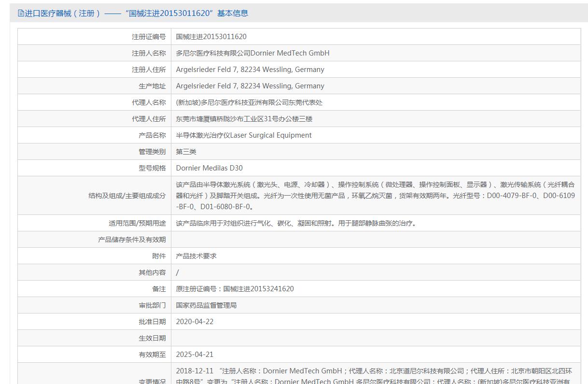Viewport: 588px width, 384px height.
Task: Click the agent address 东莞市塘厦镇 value
Action: 244,119
